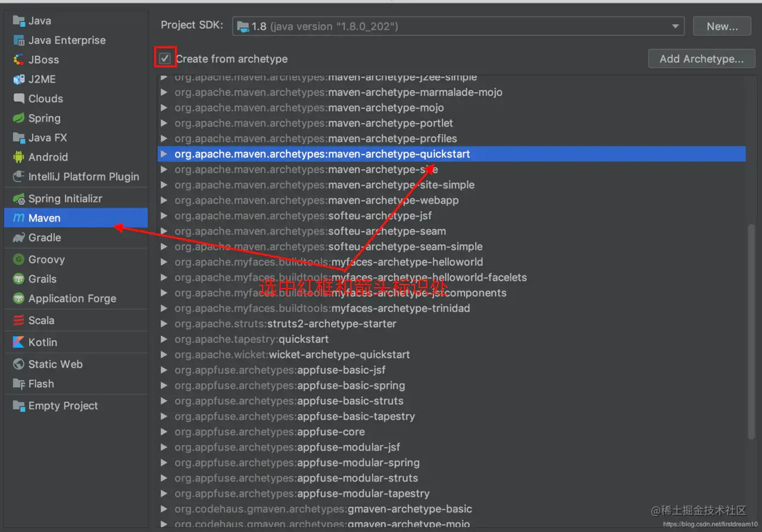Select the Gradle project type
762x532 pixels.
click(76, 238)
